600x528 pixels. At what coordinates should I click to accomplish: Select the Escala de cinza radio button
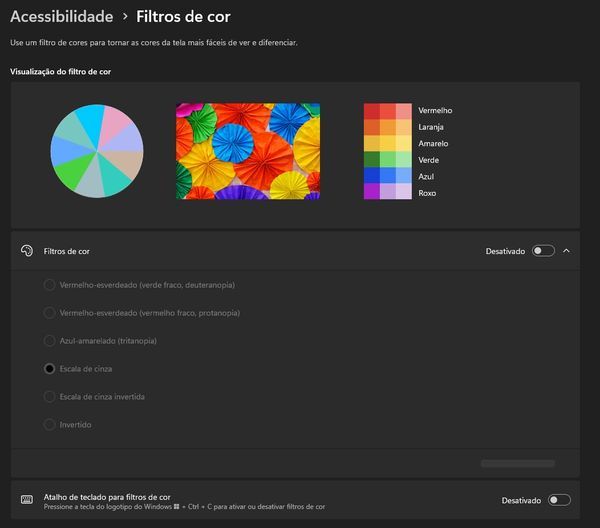50,369
